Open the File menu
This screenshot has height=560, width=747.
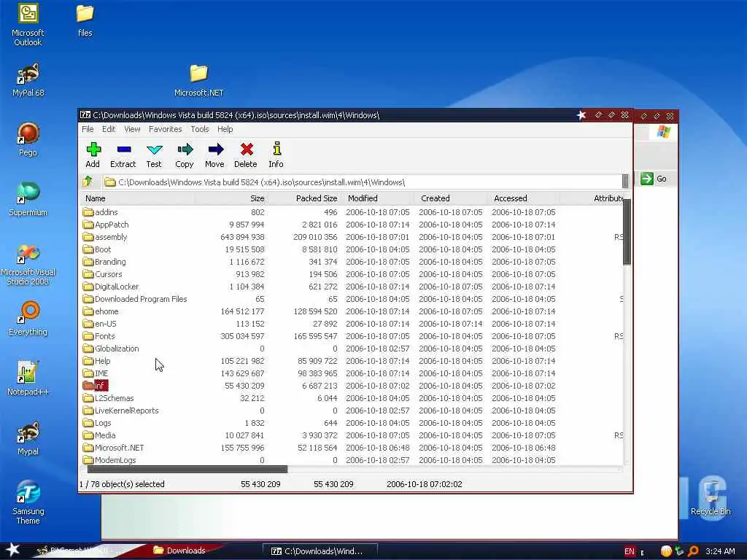click(88, 129)
